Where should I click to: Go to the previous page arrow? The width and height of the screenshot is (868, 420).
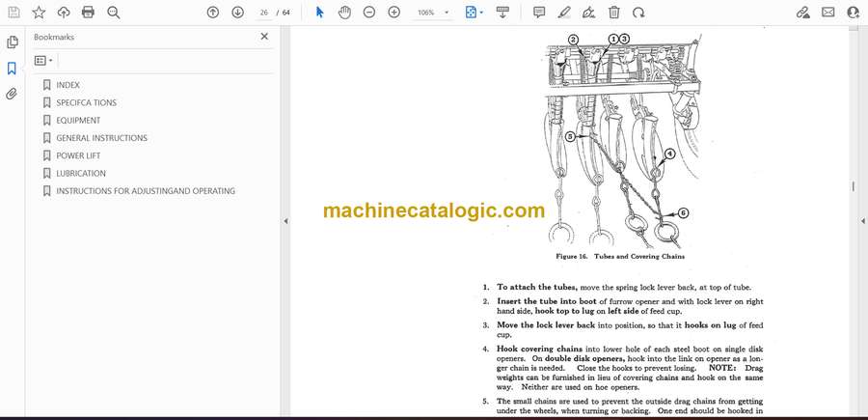(213, 13)
